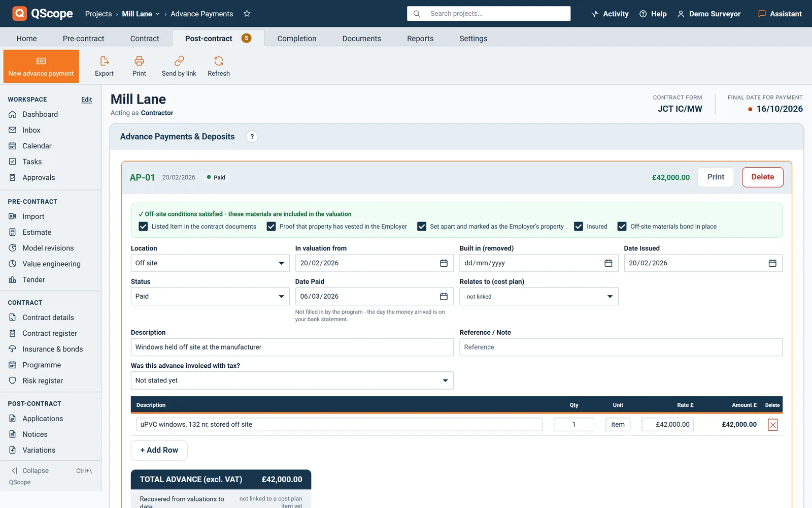812x508 pixels.
Task: Open calendar picker for Date Paid
Action: pos(444,297)
